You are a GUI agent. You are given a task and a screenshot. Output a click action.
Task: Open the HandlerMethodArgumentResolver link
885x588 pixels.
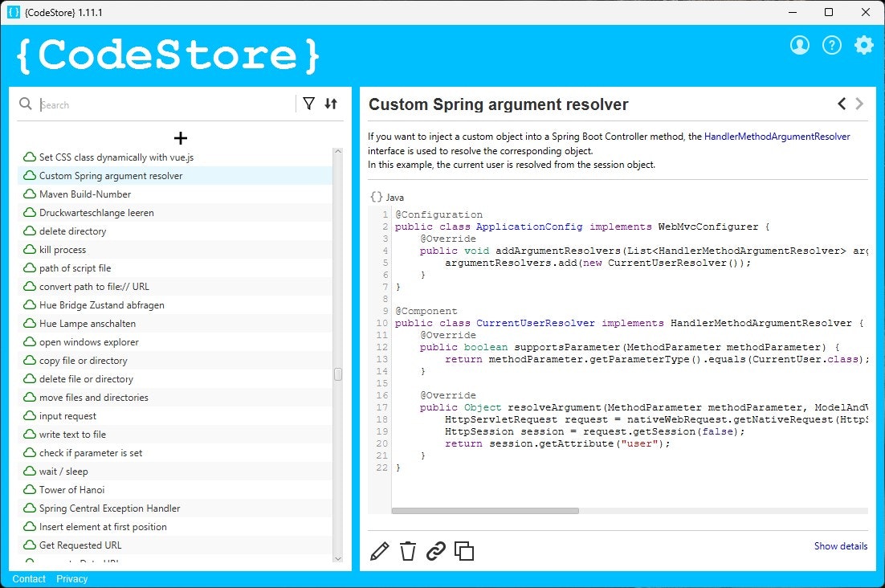pos(777,137)
